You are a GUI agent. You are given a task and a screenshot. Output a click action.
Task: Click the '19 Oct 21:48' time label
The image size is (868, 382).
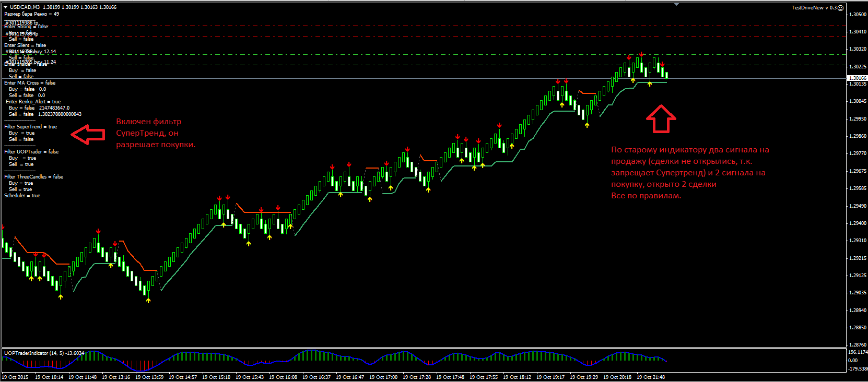tap(651, 377)
